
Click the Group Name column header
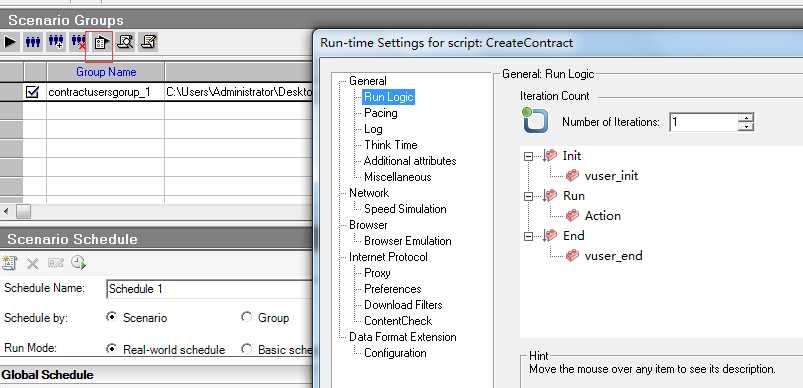[106, 72]
